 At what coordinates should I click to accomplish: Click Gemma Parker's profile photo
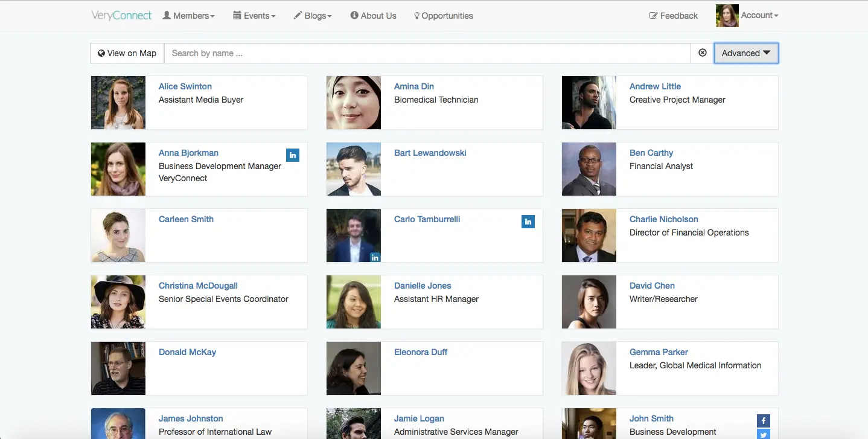[x=589, y=368]
